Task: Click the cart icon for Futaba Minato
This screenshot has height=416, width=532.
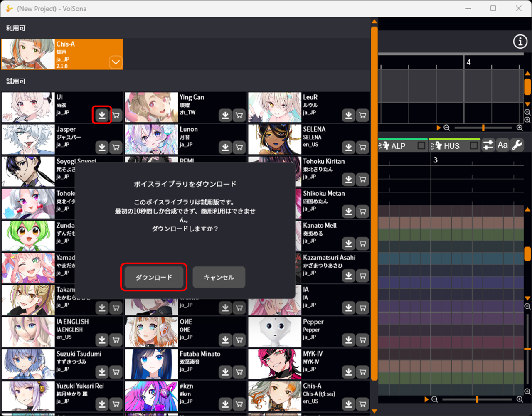Action: 239,372
